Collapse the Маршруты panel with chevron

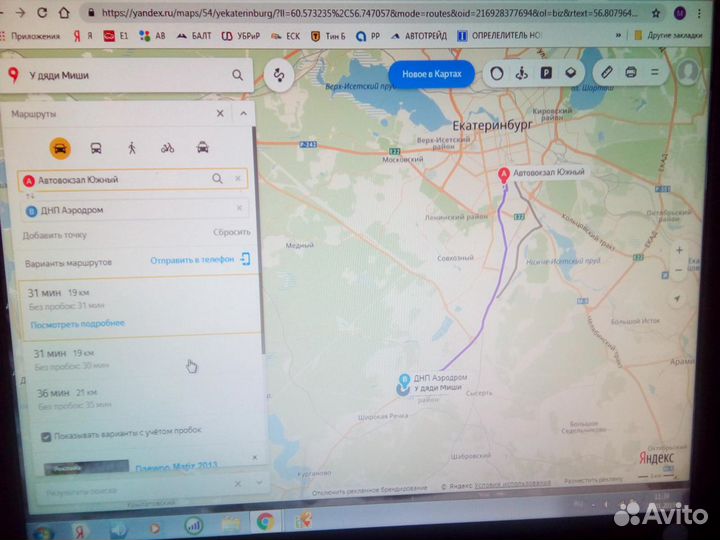243,114
